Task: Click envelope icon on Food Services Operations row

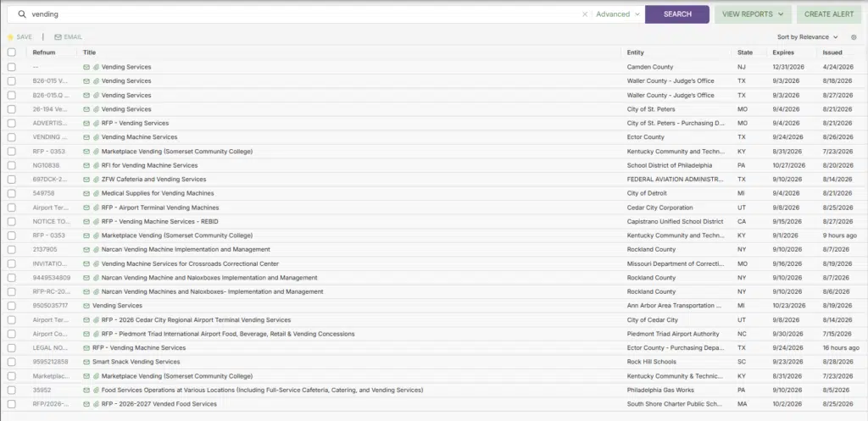Action: click(86, 390)
